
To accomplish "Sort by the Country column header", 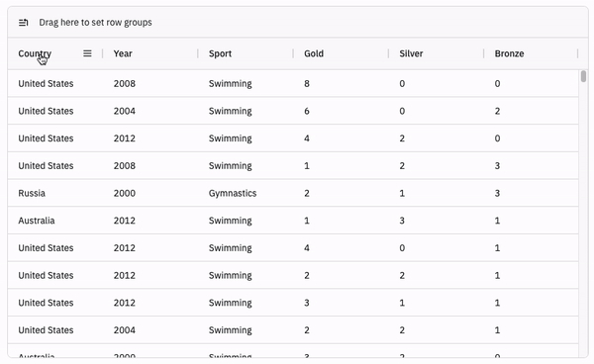I will (35, 53).
